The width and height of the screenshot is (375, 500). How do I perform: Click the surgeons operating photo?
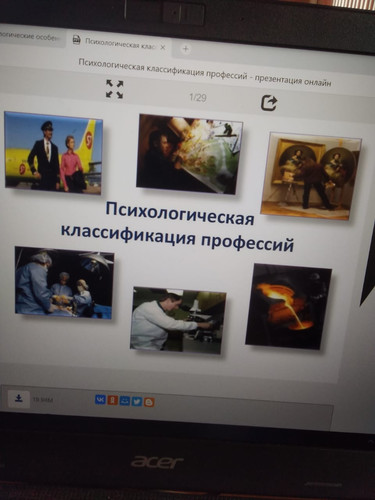[64, 282]
